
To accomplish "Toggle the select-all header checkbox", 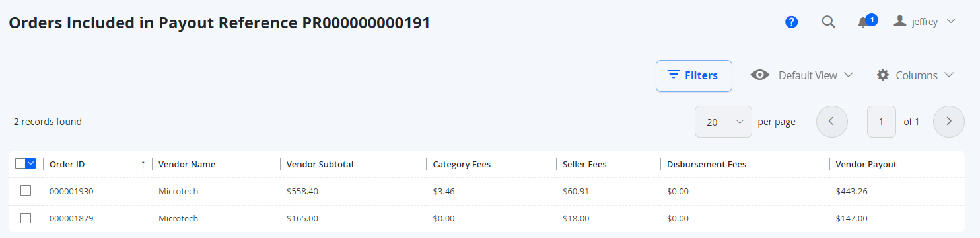I will click(x=20, y=163).
